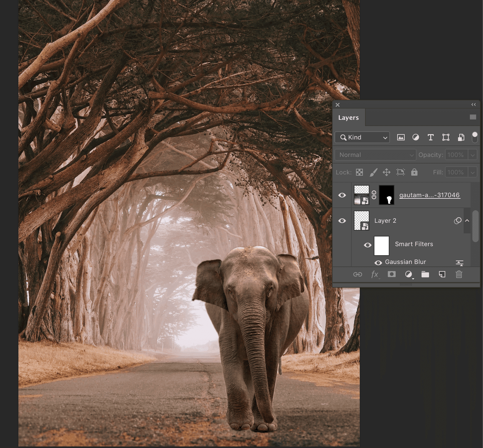Click the elephant layer mask thumbnail
This screenshot has width=483, height=448.
(387, 195)
